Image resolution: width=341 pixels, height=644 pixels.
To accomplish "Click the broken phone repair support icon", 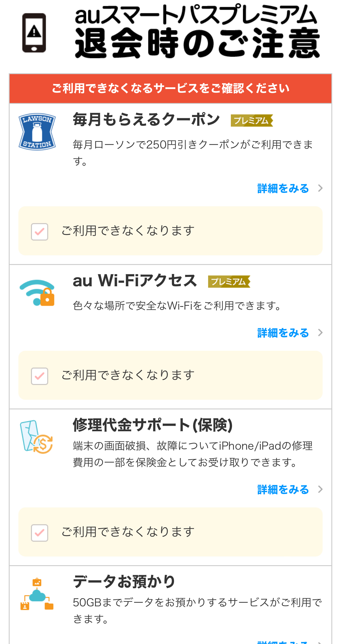I will tap(36, 437).
